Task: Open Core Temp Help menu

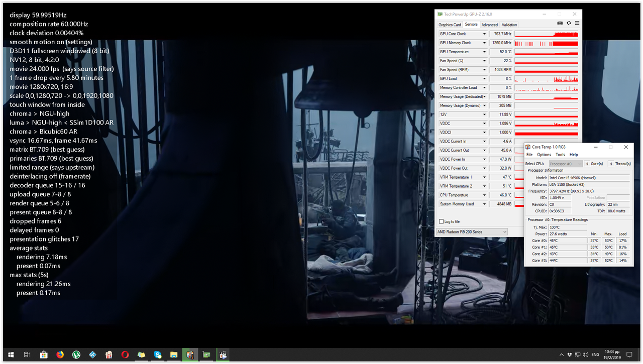Action: [574, 155]
